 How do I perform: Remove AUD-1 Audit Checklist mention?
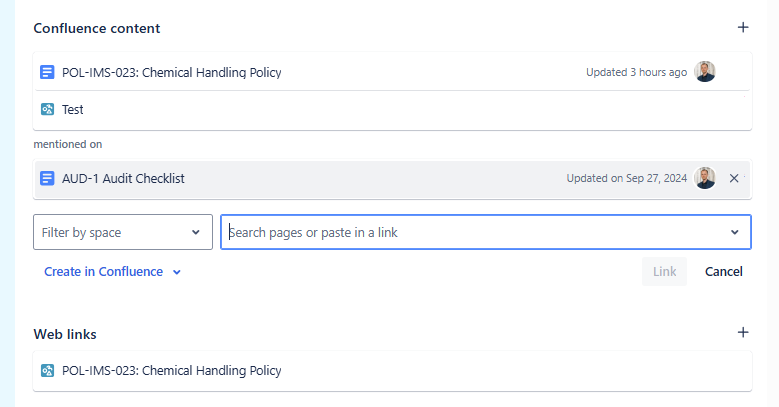point(734,178)
